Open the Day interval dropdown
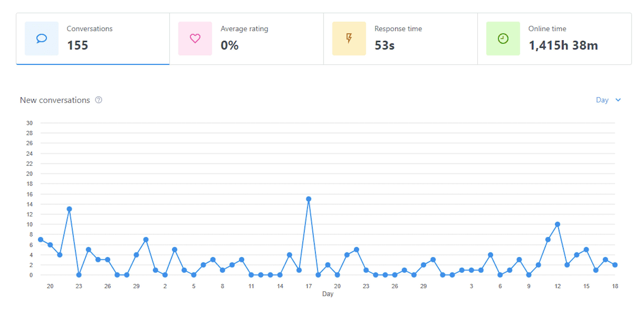The width and height of the screenshot is (644, 313). click(x=608, y=100)
